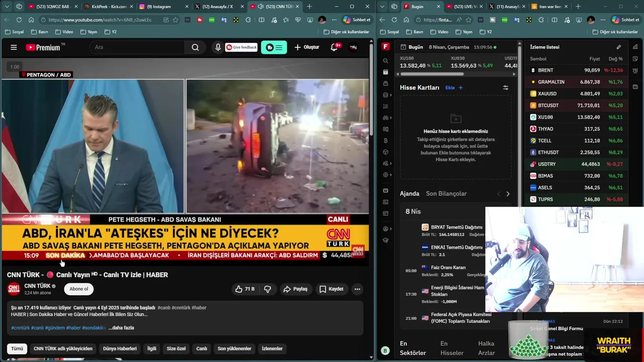Open left browser settings ellipsis menu

(334, 20)
